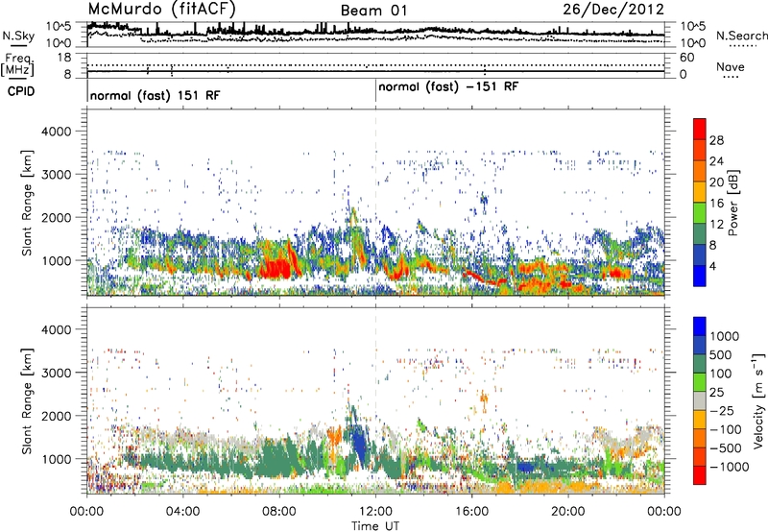768x532 pixels.
Task: Click the 16 label on power colorbar
Action: pyautogui.click(x=716, y=204)
